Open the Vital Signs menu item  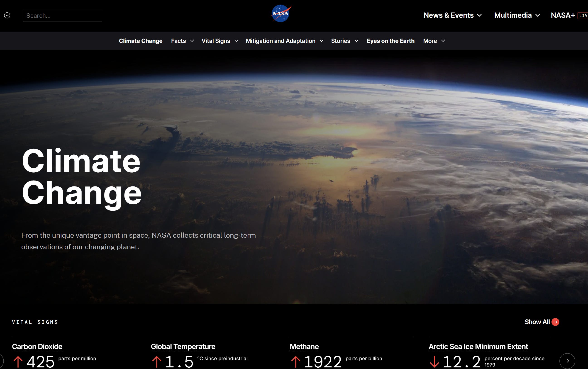coord(216,41)
